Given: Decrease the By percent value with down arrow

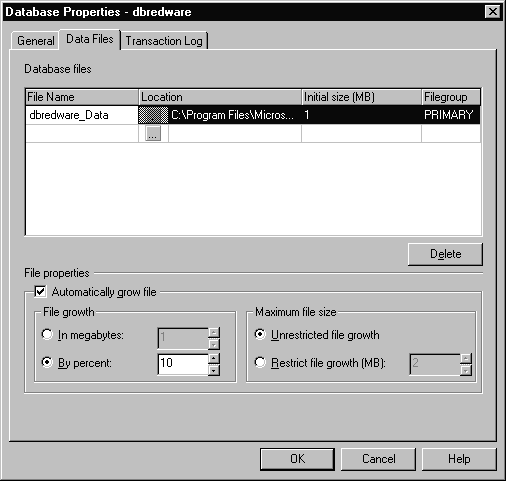Looking at the screenshot, I should (214, 370).
